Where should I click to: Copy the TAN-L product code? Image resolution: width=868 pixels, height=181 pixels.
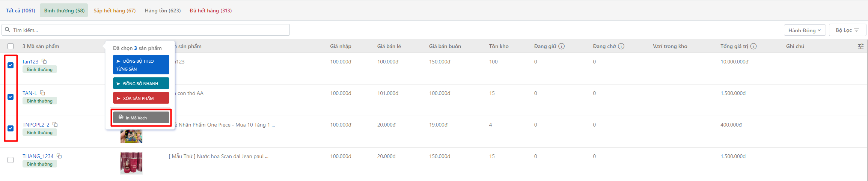point(43,93)
